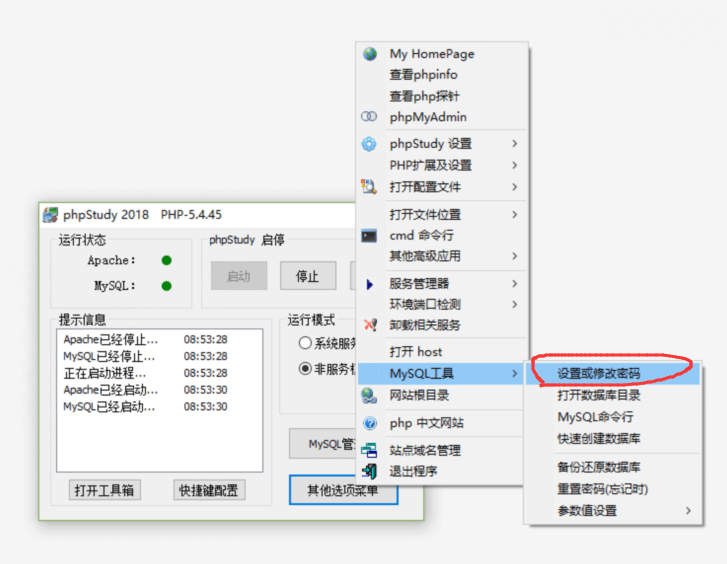Screen dimensions: 727x564
Task: Expand the 参数值设置 submenu arrow
Action: [x=688, y=510]
